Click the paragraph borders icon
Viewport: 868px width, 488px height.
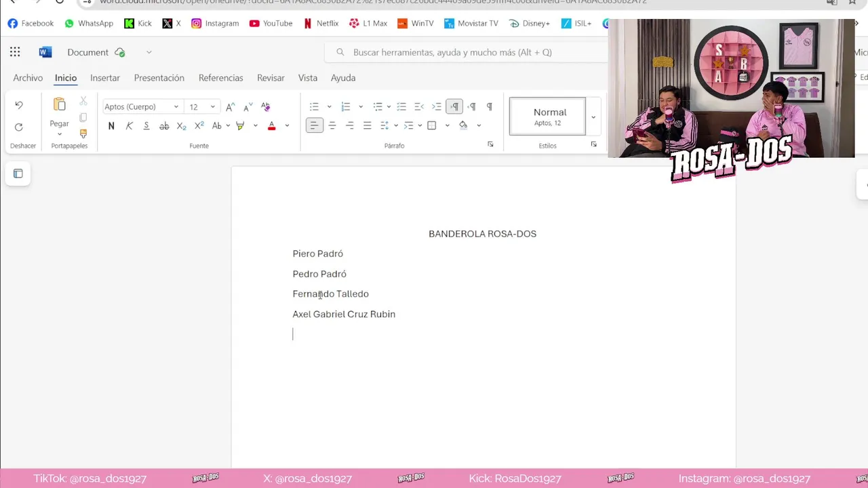click(x=432, y=125)
